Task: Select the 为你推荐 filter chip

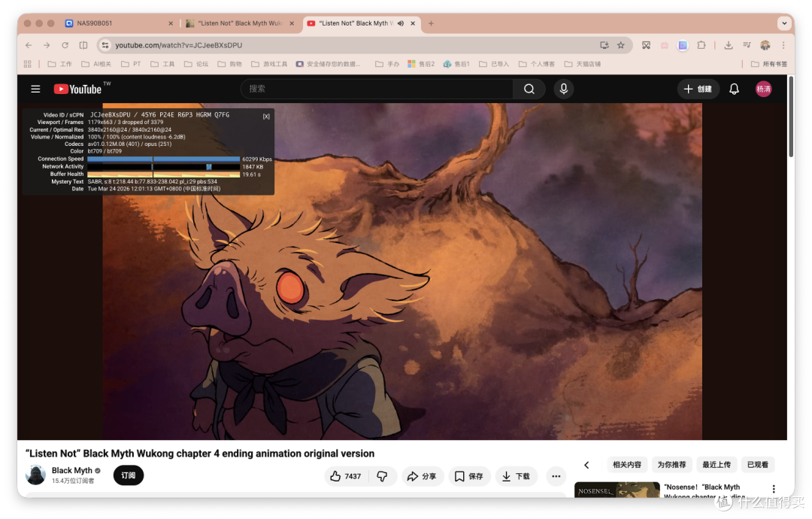Action: (671, 465)
